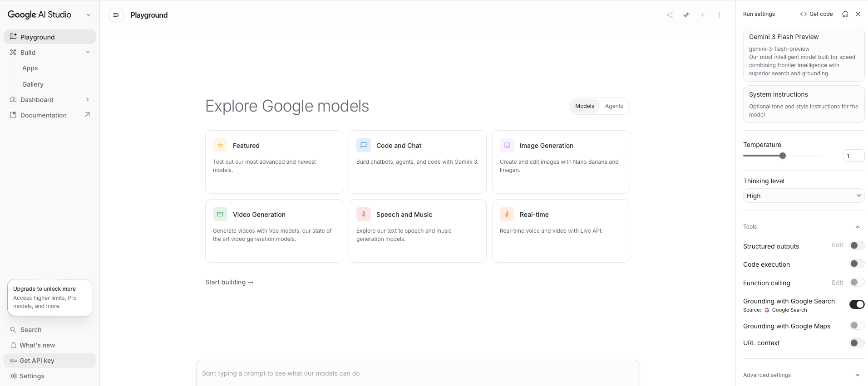Viewport: 868px width, 386px height.
Task: Adjust the Temperature slider handle
Action: point(783,156)
